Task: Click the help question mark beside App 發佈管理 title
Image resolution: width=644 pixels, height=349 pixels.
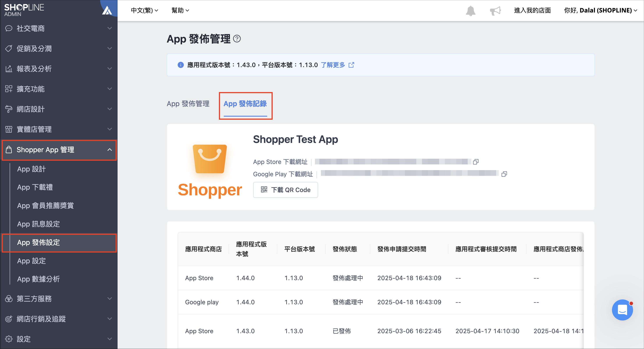Action: (237, 39)
